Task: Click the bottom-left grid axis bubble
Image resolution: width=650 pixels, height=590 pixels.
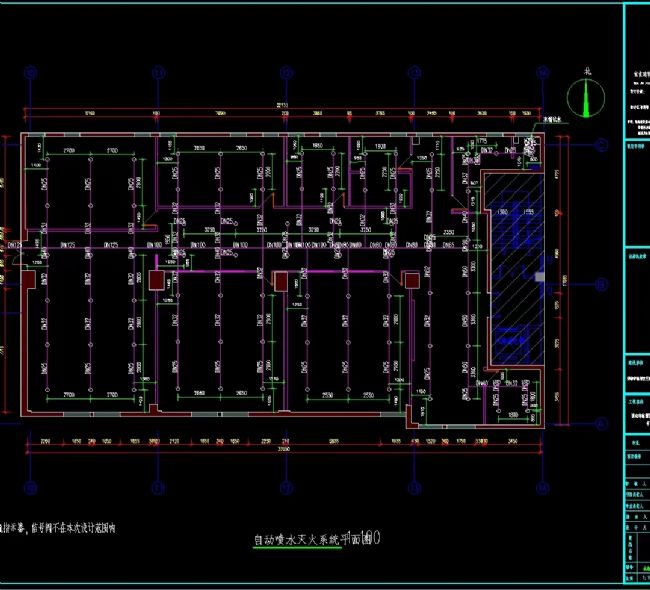Action: click(31, 489)
